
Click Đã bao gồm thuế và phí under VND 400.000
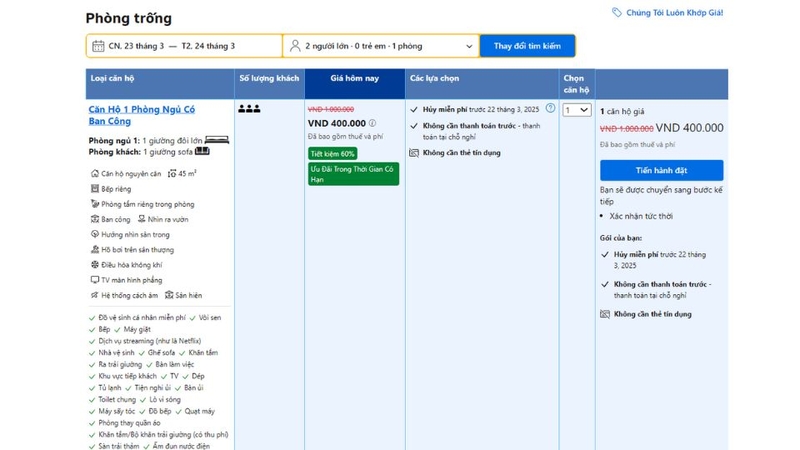pyautogui.click(x=345, y=136)
